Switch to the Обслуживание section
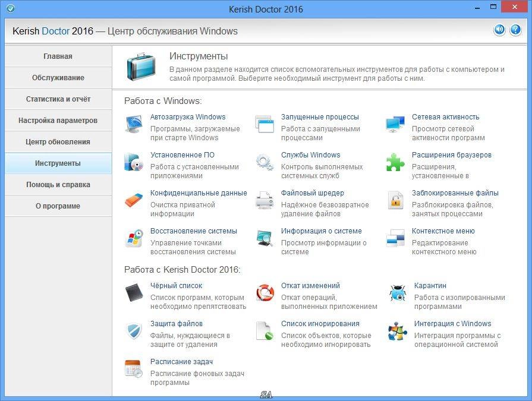This screenshot has height=401, width=532. click(58, 78)
